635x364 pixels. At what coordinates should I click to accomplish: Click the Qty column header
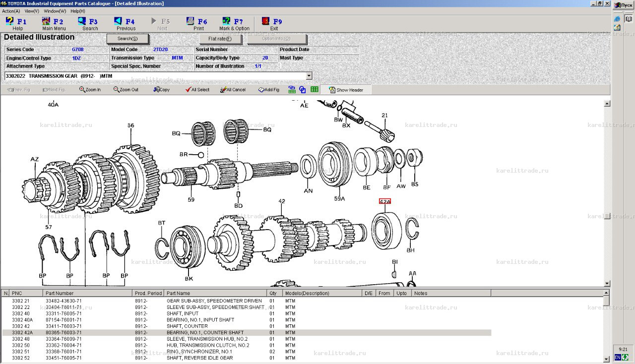click(x=275, y=293)
